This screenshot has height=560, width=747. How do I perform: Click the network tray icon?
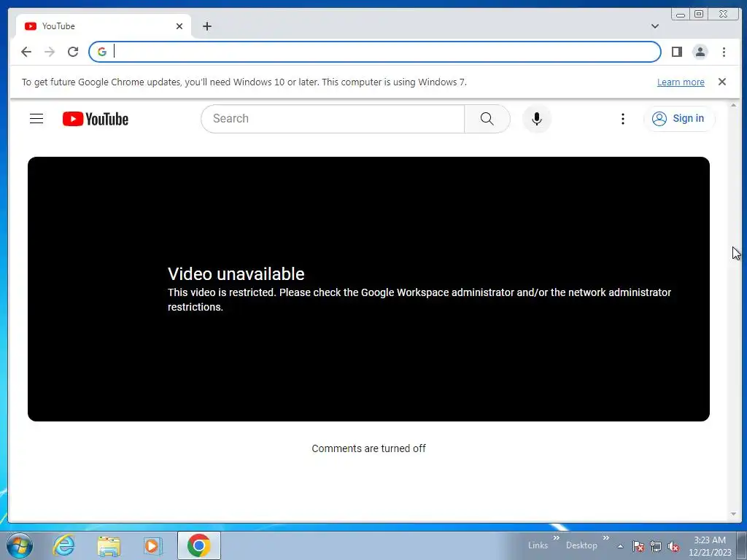656,546
